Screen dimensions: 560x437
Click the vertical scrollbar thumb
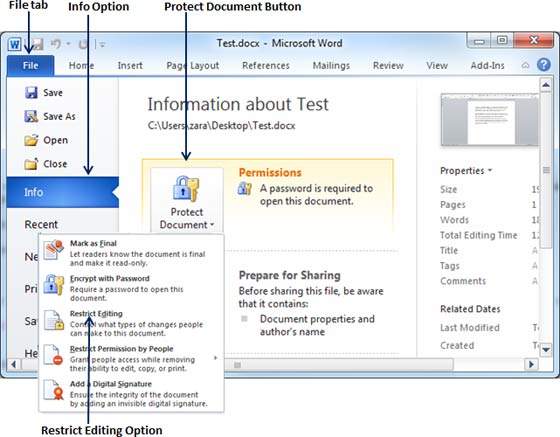546,170
